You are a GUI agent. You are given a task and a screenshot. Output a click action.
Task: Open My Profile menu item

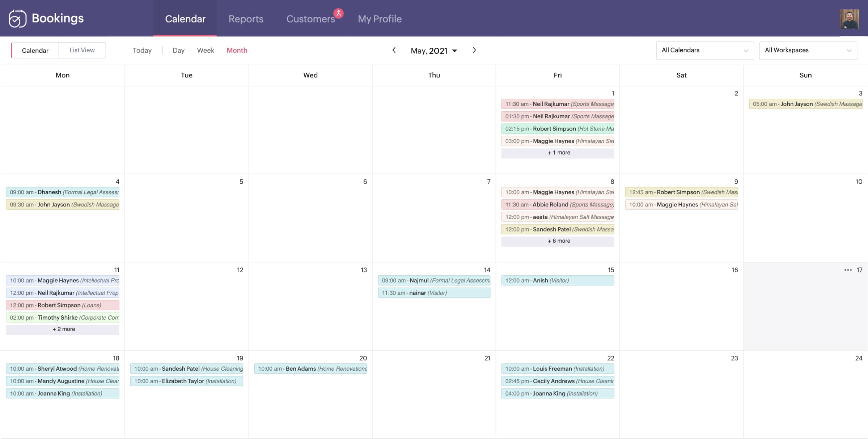pyautogui.click(x=380, y=18)
